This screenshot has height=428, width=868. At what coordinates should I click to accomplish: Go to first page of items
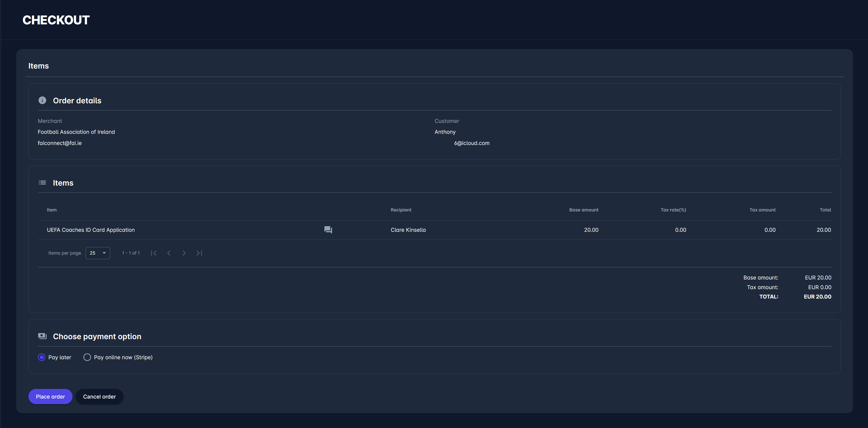(154, 253)
